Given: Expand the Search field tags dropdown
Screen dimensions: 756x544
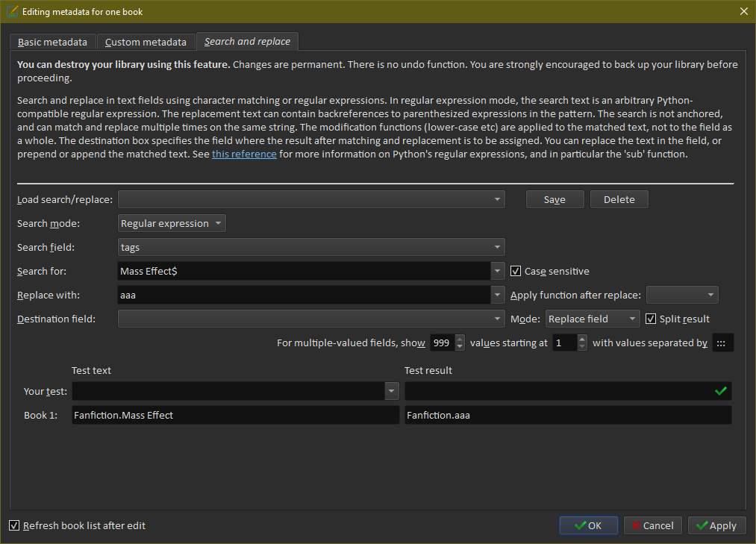Looking at the screenshot, I should [311, 247].
